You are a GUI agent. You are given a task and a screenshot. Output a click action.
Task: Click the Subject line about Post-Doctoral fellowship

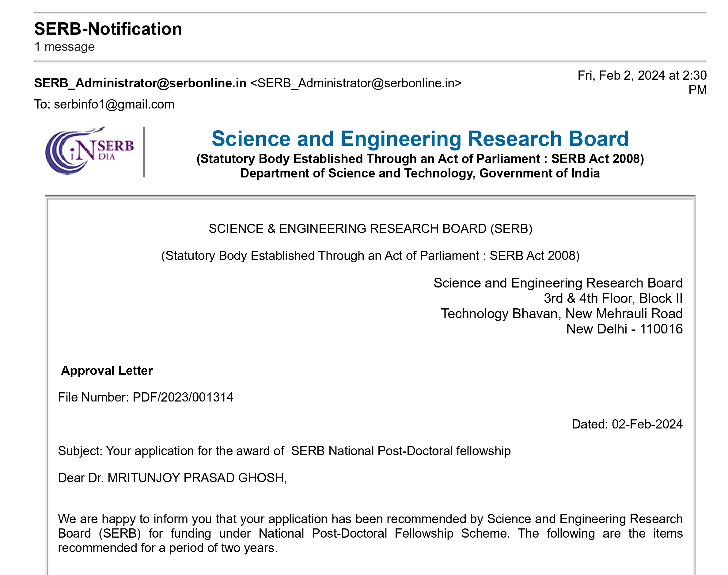click(284, 451)
